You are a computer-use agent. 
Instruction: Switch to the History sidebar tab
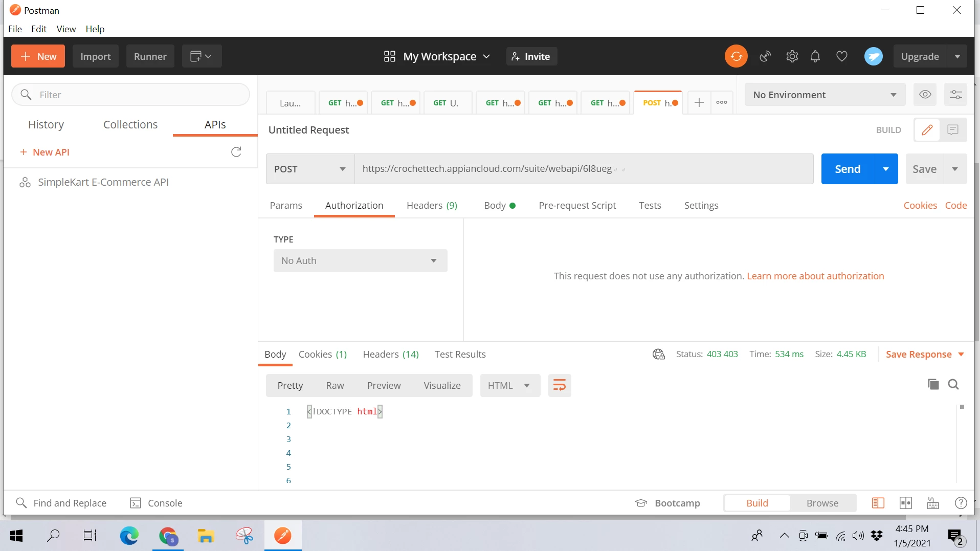pyautogui.click(x=46, y=124)
